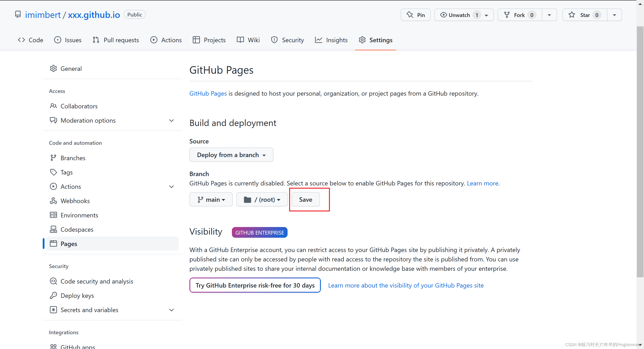The image size is (644, 349).
Task: Open Tags settings in sidebar
Action: [x=66, y=172]
